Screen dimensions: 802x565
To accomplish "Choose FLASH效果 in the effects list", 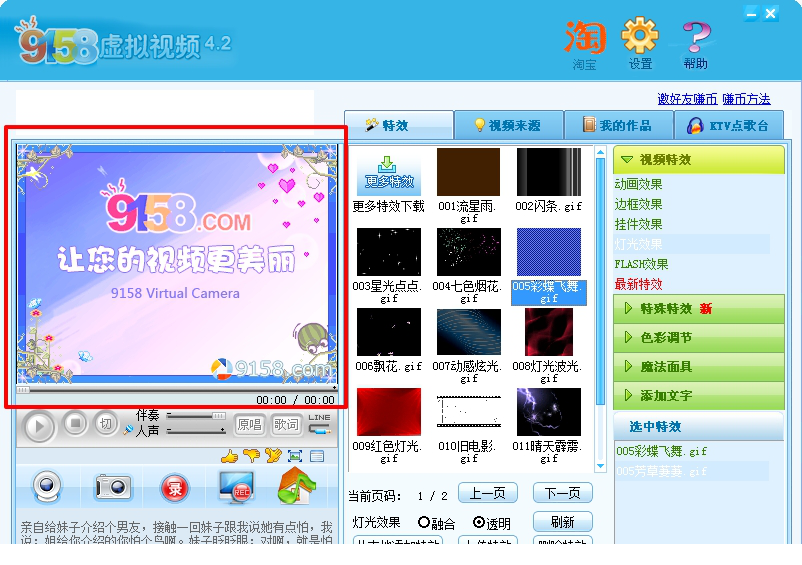I will click(x=641, y=264).
